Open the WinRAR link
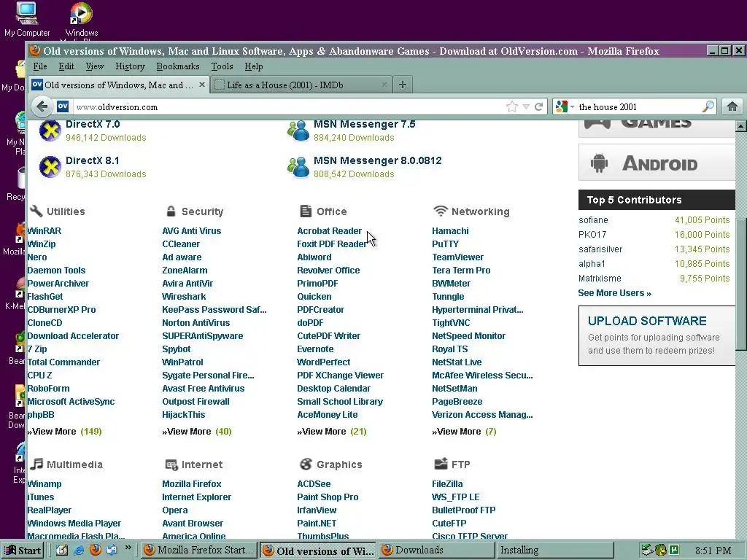 44,231
